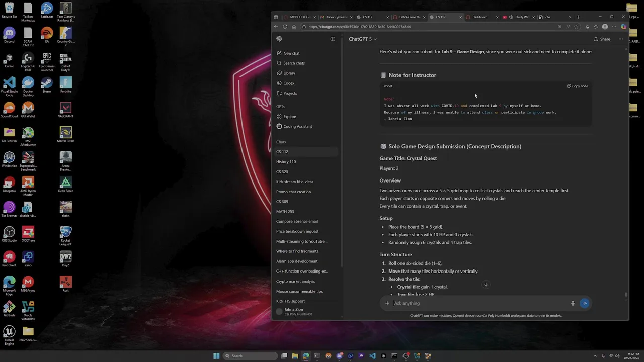
Task: Click the plus attach button in the composer
Action: 387,303
